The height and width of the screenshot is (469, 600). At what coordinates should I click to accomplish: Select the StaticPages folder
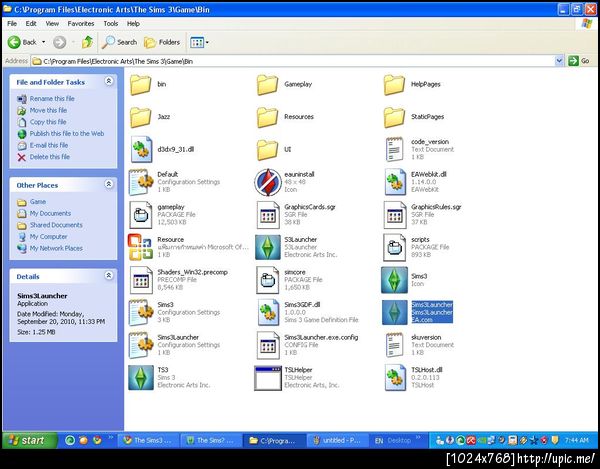pos(395,117)
